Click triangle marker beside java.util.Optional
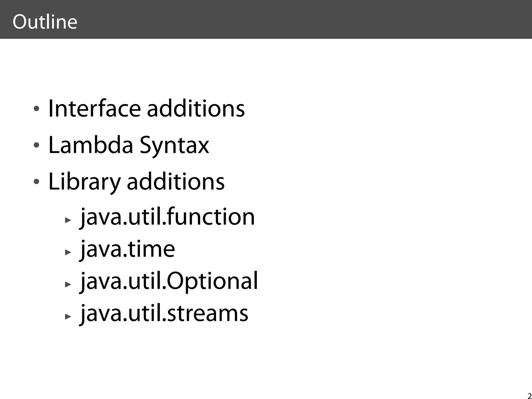The height and width of the screenshot is (399, 532). [x=68, y=284]
